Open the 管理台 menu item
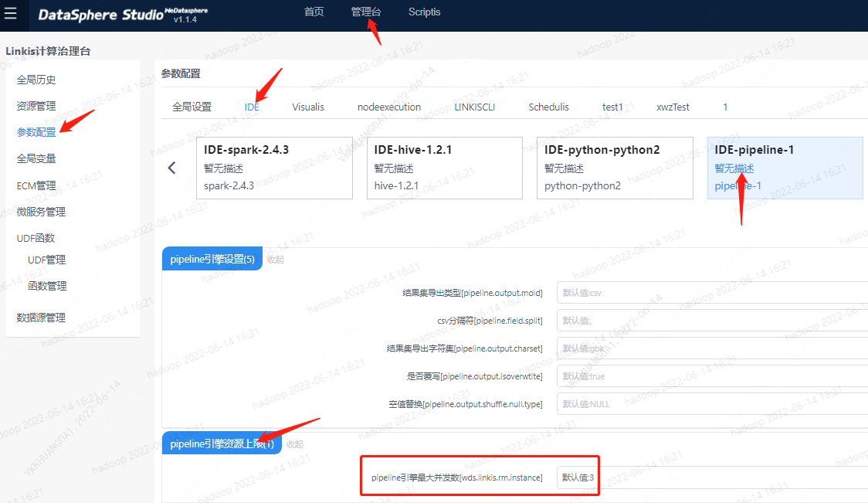This screenshot has width=868, height=503. point(365,12)
